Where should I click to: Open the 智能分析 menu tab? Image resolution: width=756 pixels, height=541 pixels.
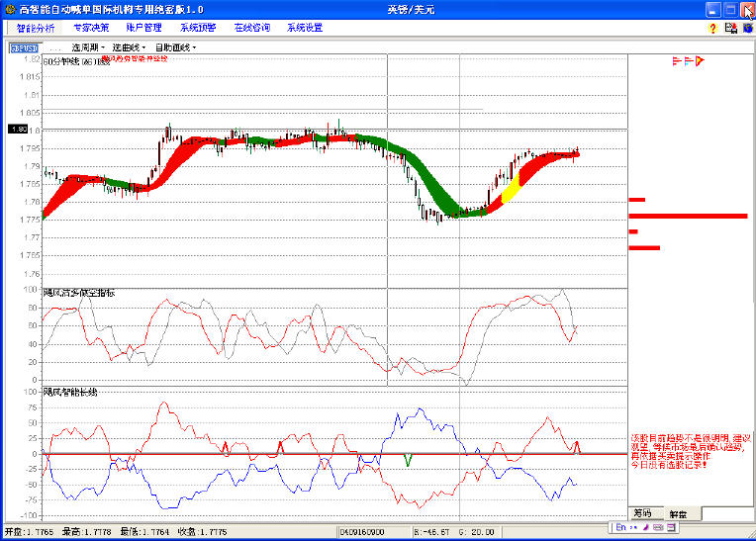click(x=36, y=28)
